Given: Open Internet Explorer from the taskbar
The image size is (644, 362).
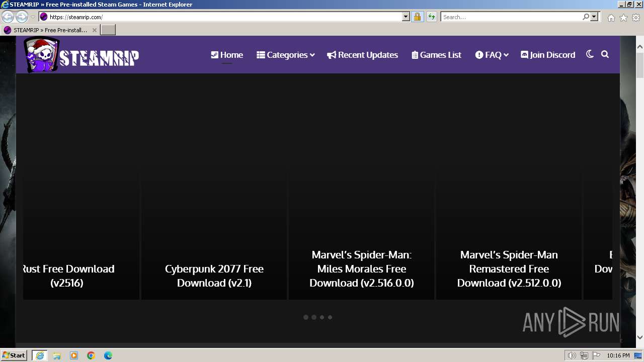Looking at the screenshot, I should [40, 355].
